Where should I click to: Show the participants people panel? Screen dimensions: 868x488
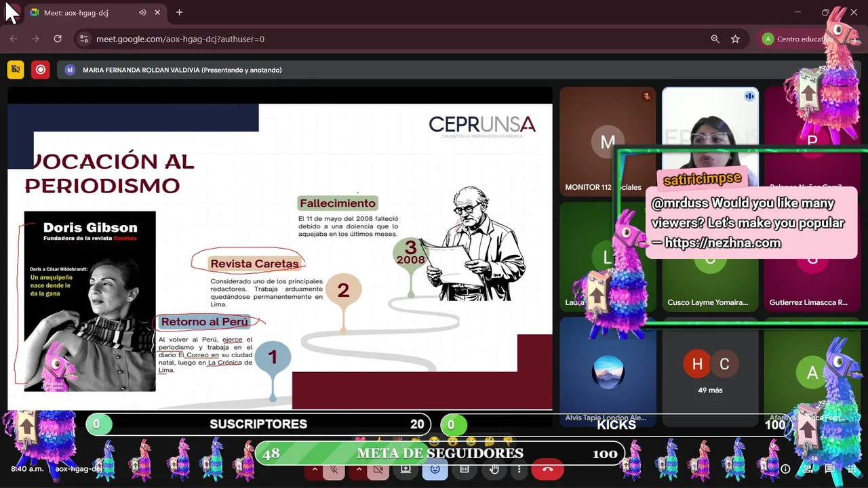point(808,469)
